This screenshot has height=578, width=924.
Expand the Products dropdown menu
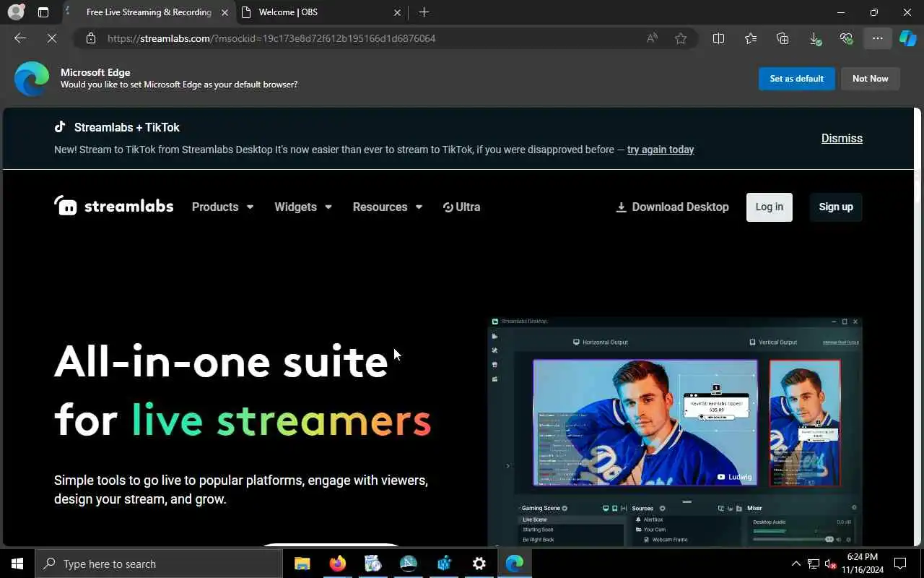[x=222, y=207]
